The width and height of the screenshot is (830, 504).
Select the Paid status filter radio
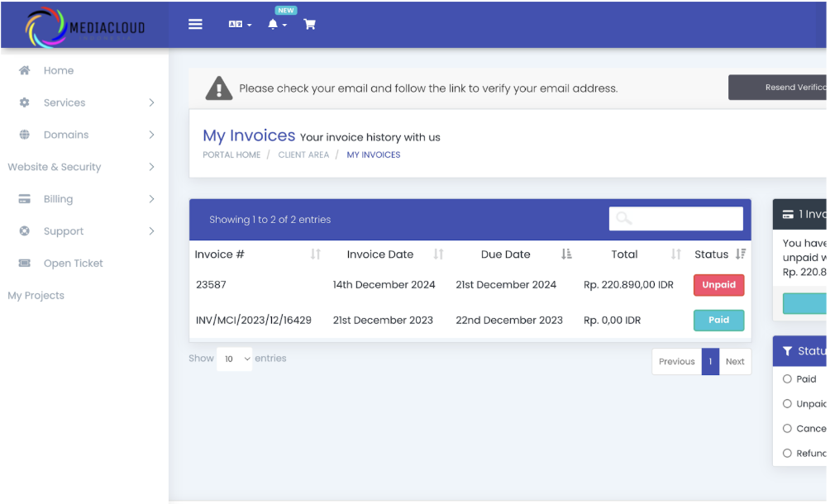pos(787,379)
